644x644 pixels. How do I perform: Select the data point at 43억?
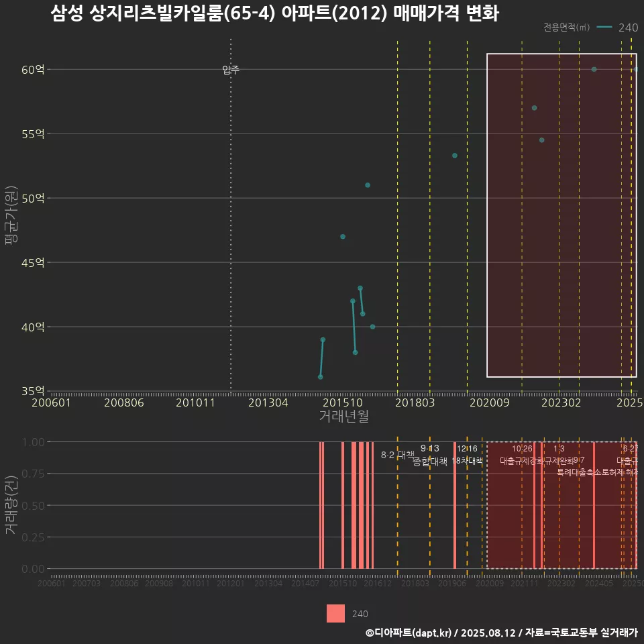tap(360, 288)
